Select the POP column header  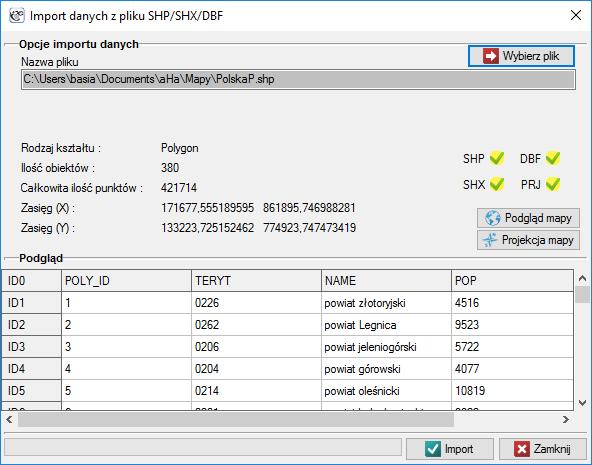pos(512,280)
